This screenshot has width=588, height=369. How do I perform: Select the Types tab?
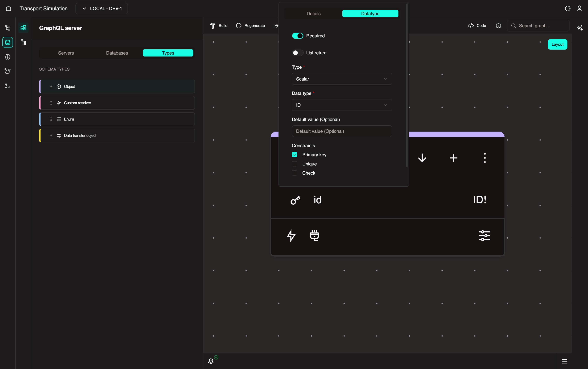168,53
